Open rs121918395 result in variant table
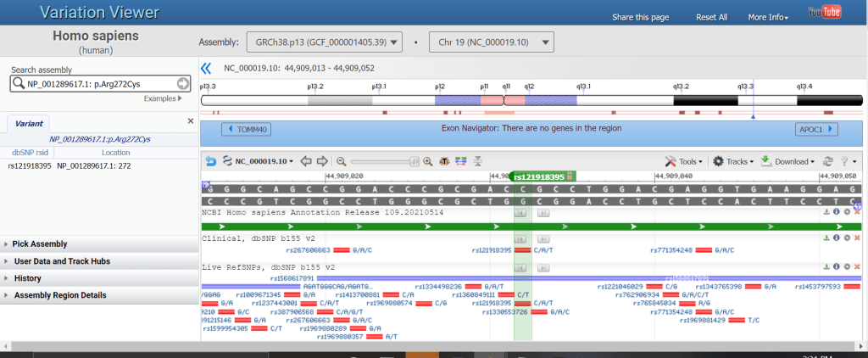 30,165
